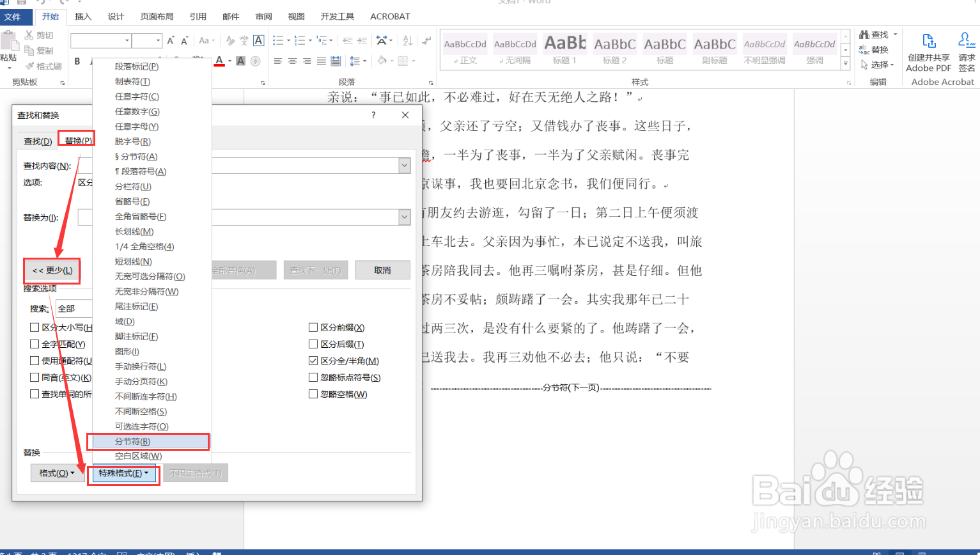The height and width of the screenshot is (555, 980).
Task: Toggle the 使用通配符 checkbox
Action: pos(35,361)
